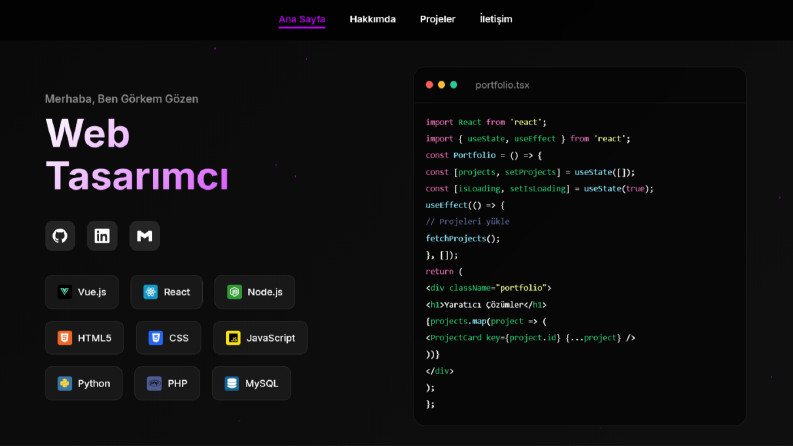Select the React label text
The image size is (793, 446).
tap(177, 292)
